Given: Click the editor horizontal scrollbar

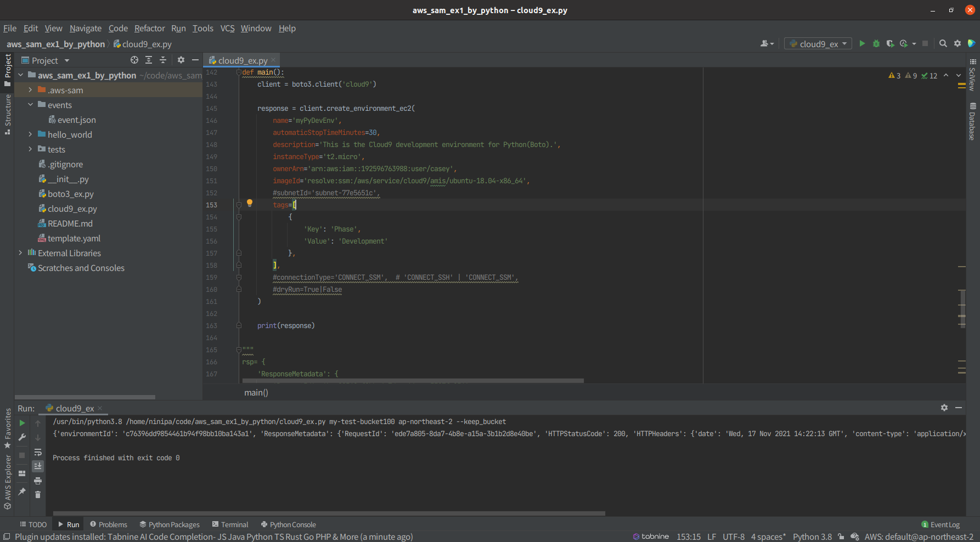Looking at the screenshot, I should coord(413,380).
